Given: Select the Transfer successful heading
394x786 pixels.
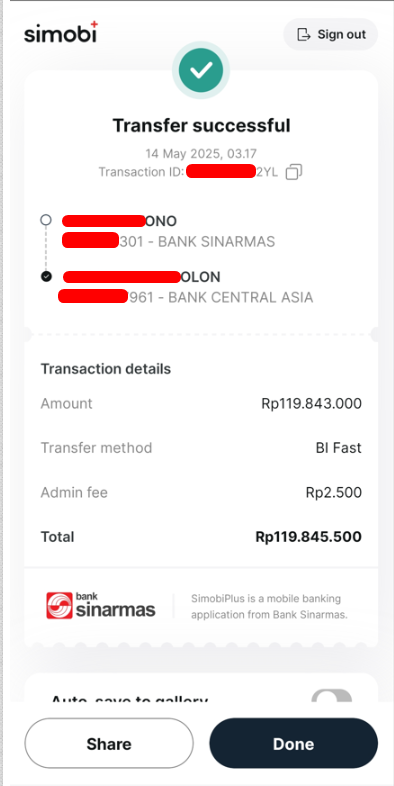Looking at the screenshot, I should pos(201,125).
